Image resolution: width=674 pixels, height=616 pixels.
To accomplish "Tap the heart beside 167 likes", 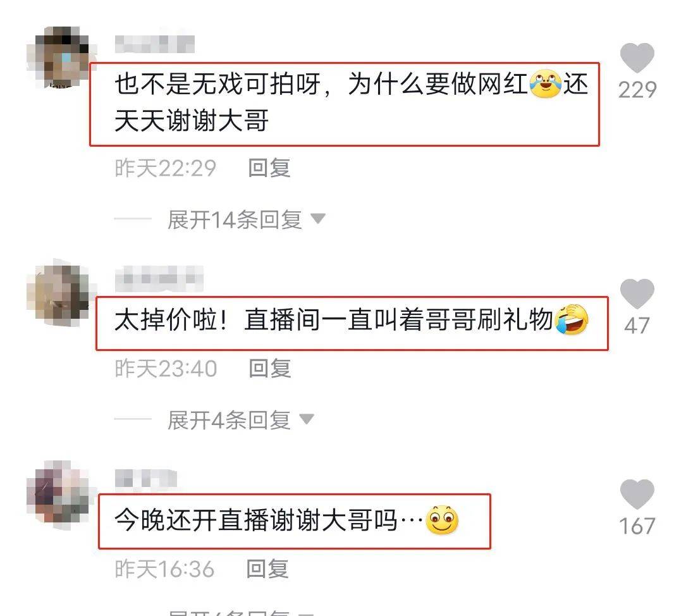I will tap(637, 494).
